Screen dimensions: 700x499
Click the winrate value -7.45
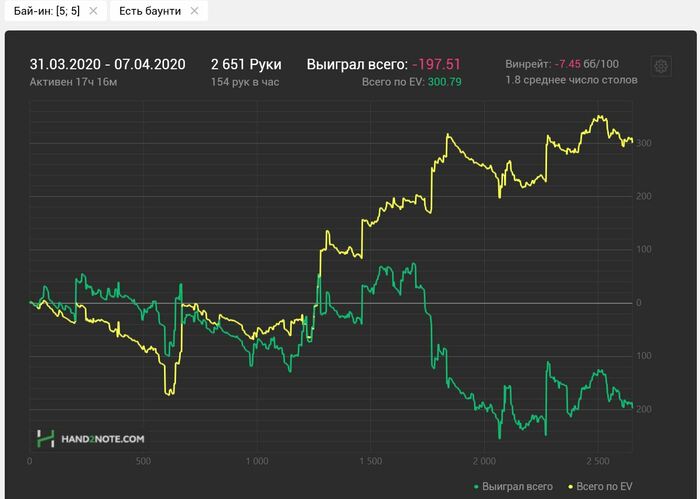click(x=567, y=64)
